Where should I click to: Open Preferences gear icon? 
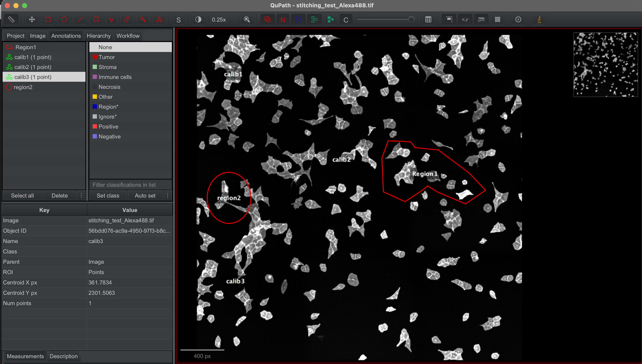[x=518, y=19]
